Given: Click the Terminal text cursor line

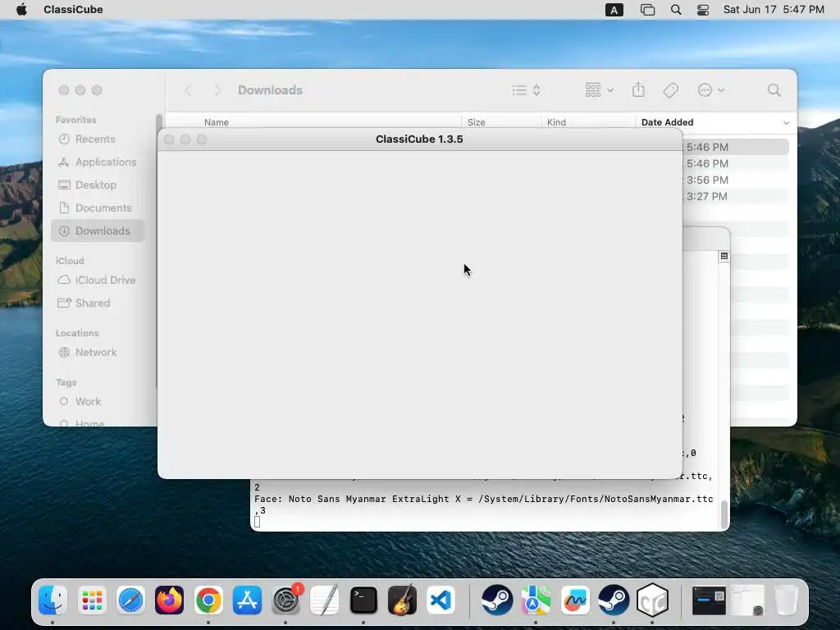Looking at the screenshot, I should [x=257, y=522].
